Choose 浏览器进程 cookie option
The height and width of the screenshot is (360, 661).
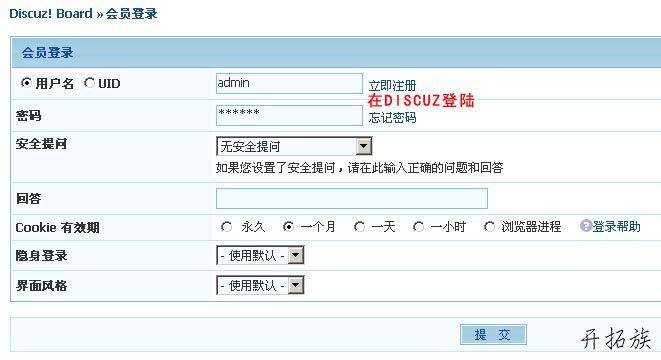pos(489,227)
